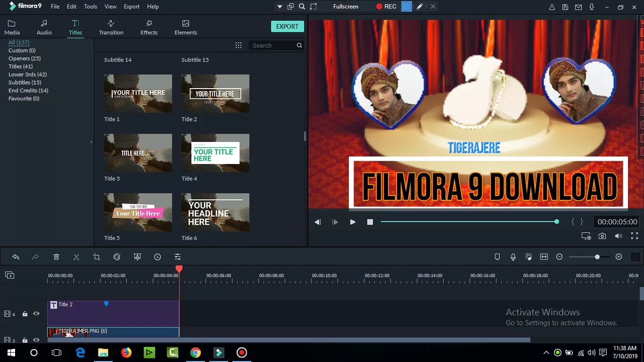Open the Export menu
Image resolution: width=644 pixels, height=362 pixels.
point(132,7)
